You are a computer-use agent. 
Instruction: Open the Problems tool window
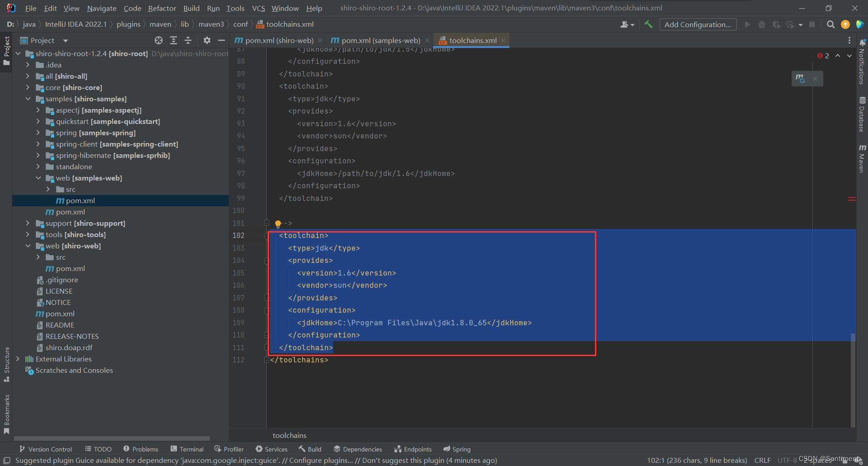tap(141, 449)
